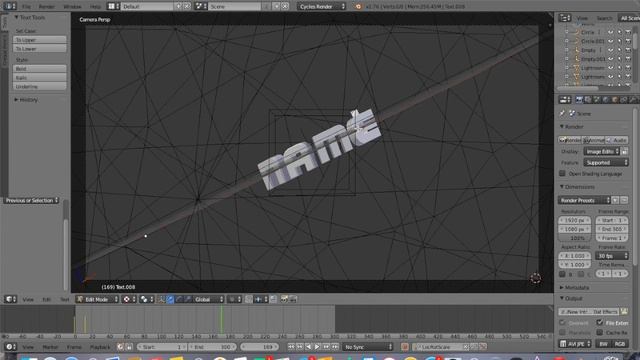Open the Global orientation dropdown

209,299
